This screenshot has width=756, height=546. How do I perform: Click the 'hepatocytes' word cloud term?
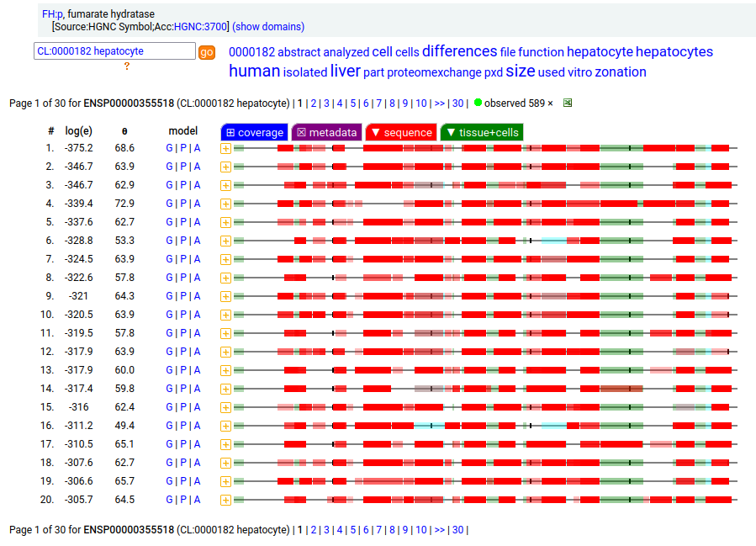point(674,51)
